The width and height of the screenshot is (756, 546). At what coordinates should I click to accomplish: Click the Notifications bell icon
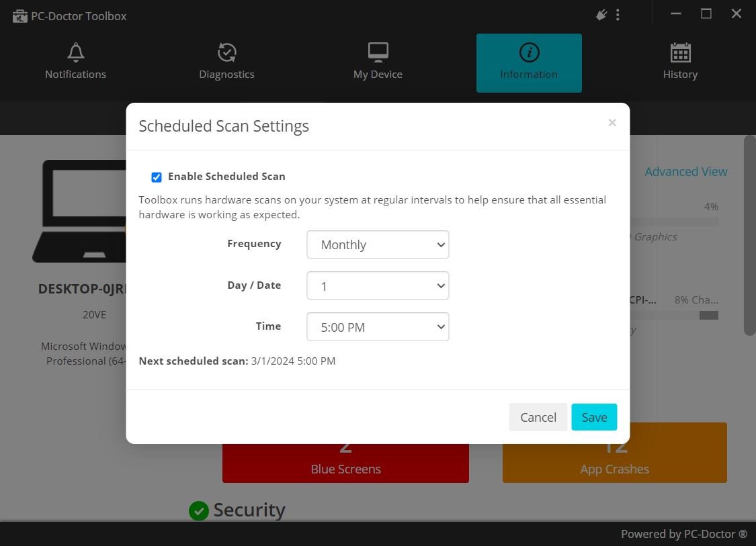click(76, 52)
